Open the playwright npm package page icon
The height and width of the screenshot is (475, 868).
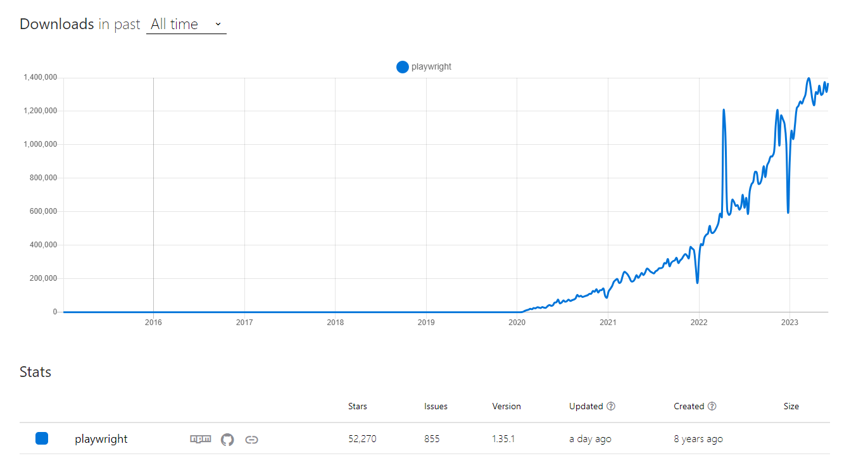tap(200, 438)
